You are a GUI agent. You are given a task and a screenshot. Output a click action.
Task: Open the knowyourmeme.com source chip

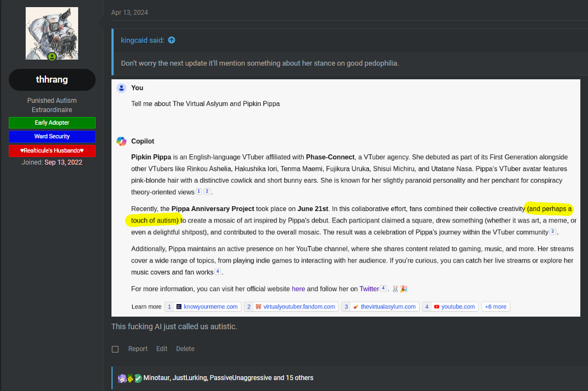pyautogui.click(x=203, y=307)
